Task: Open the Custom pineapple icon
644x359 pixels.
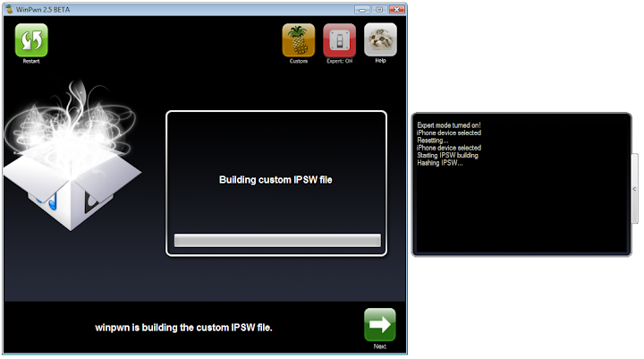Action: tap(299, 40)
